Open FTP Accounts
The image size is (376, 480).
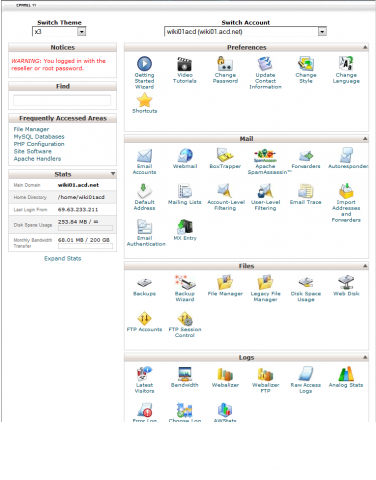pyautogui.click(x=144, y=322)
